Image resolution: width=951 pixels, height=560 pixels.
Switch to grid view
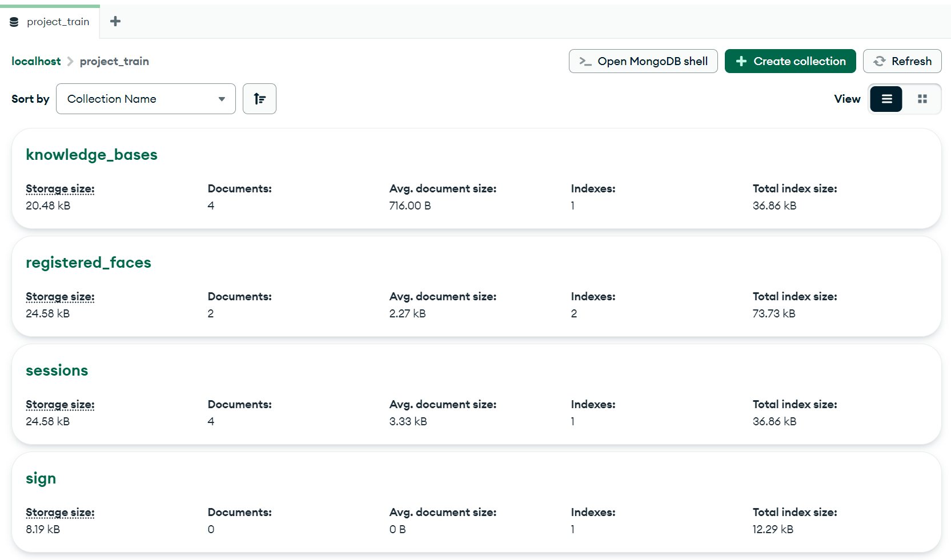click(x=922, y=99)
